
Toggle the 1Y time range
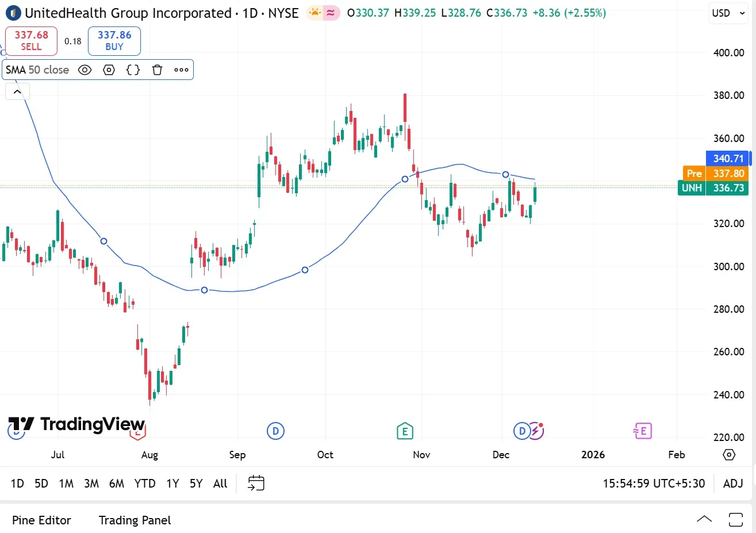click(172, 484)
